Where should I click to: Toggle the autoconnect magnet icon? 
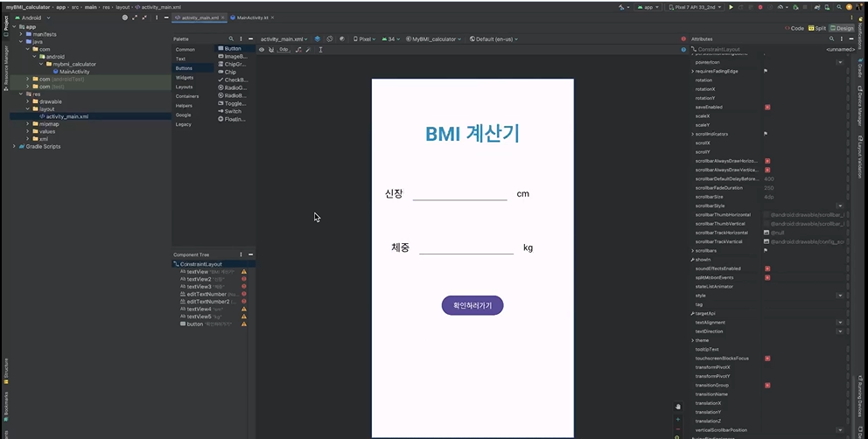[x=271, y=50]
